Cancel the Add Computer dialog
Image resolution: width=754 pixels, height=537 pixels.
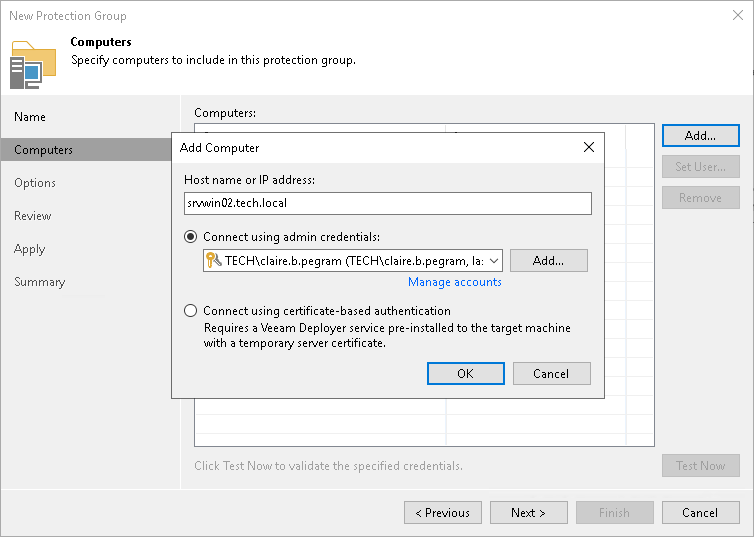552,374
